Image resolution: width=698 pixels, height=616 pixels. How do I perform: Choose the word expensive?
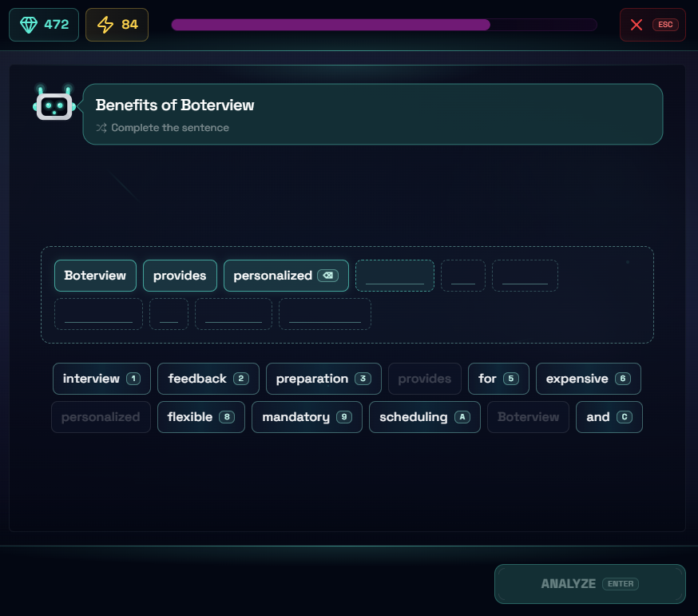(589, 379)
